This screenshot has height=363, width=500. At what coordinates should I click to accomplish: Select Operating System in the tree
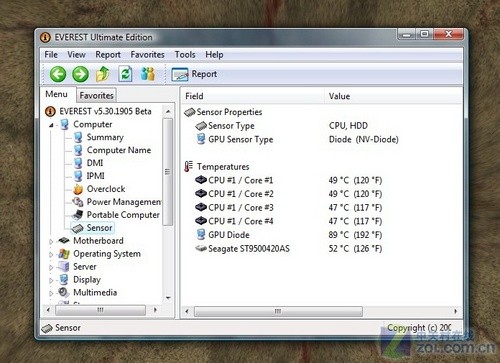pos(107,254)
